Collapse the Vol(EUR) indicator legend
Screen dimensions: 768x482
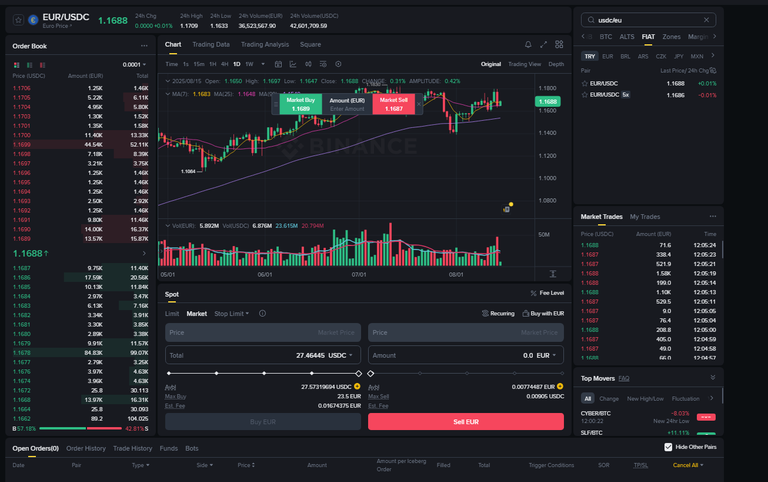pyautogui.click(x=168, y=226)
